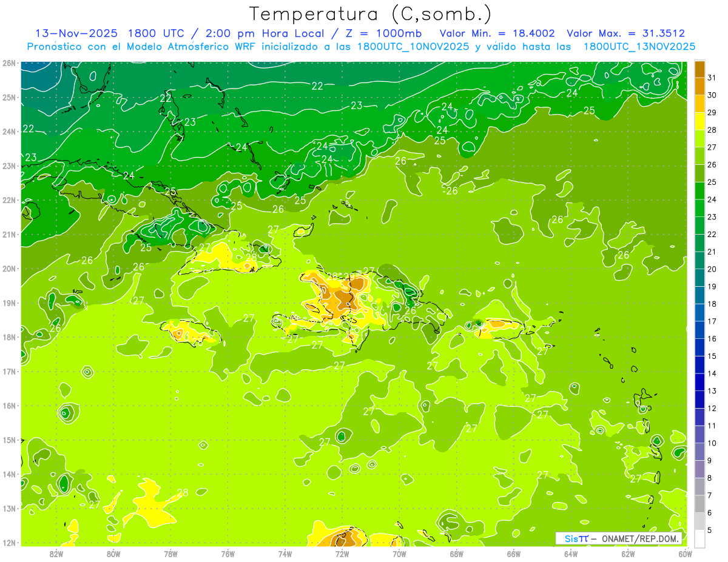The height and width of the screenshot is (562, 728).
Task: Click the 16N latitude axis label
Action: pos(8,406)
